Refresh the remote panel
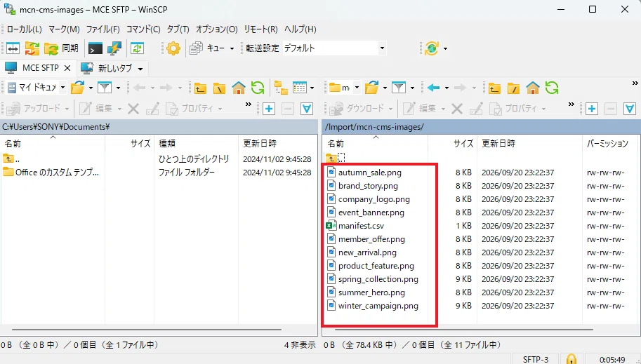Viewport: 641px width, 364px height. [551, 88]
